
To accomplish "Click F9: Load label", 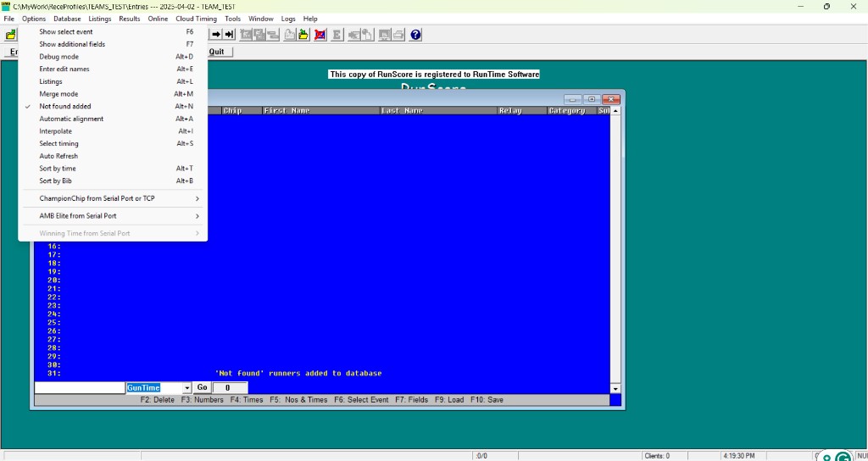I will coord(449,400).
